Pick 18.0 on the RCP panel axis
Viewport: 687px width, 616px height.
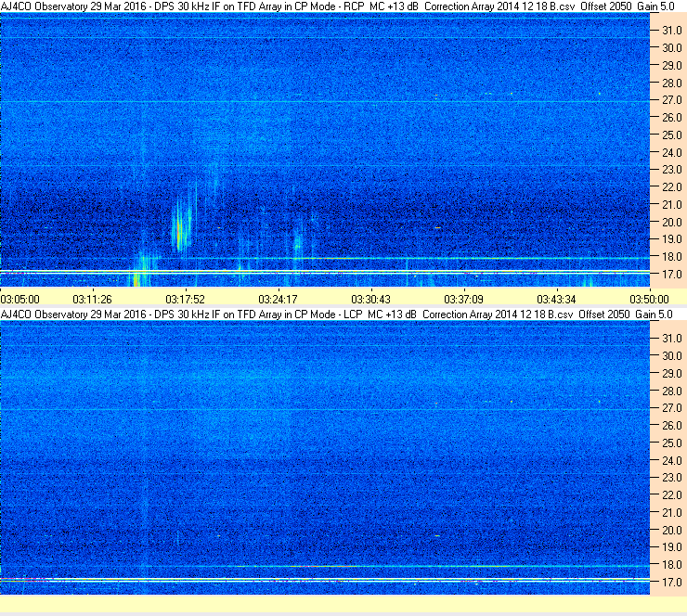672,257
